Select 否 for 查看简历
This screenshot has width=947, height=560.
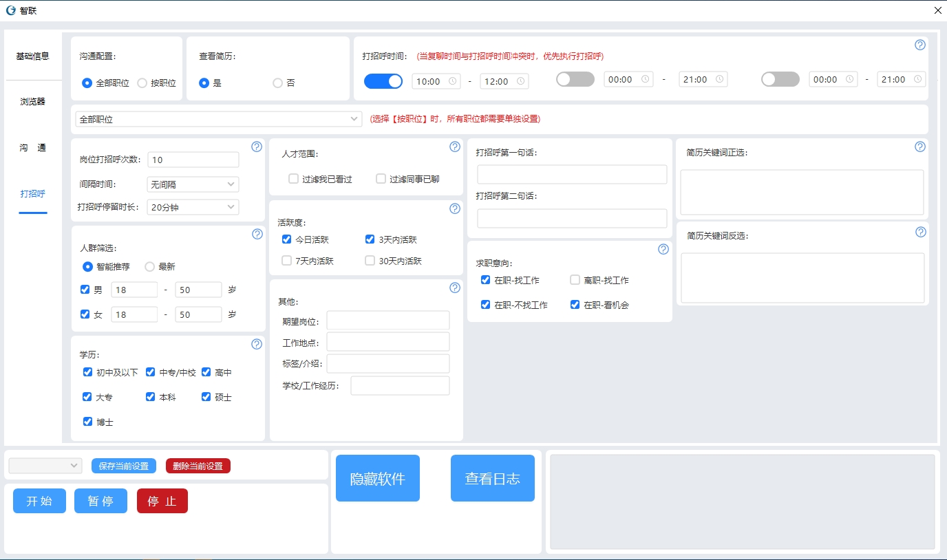coord(284,83)
